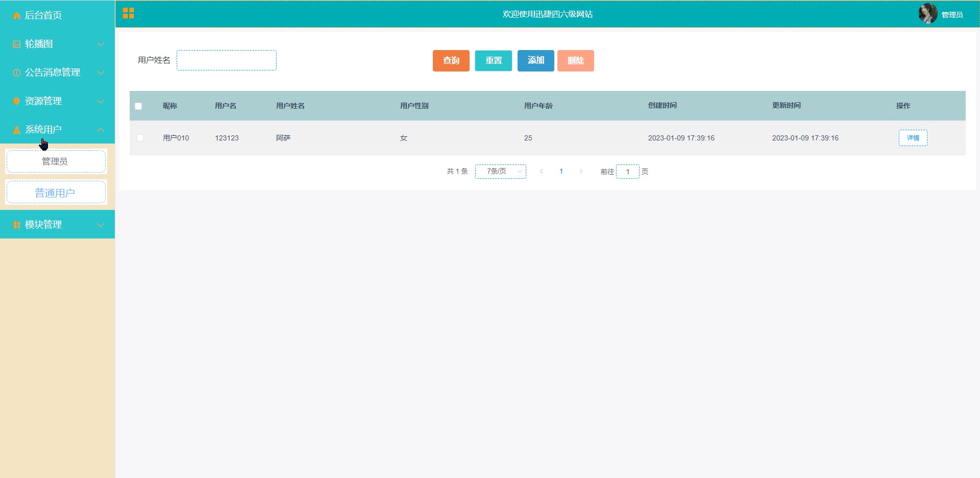Click the home icon beside 后台首页
Screen dimensions: 980x478
[16, 15]
